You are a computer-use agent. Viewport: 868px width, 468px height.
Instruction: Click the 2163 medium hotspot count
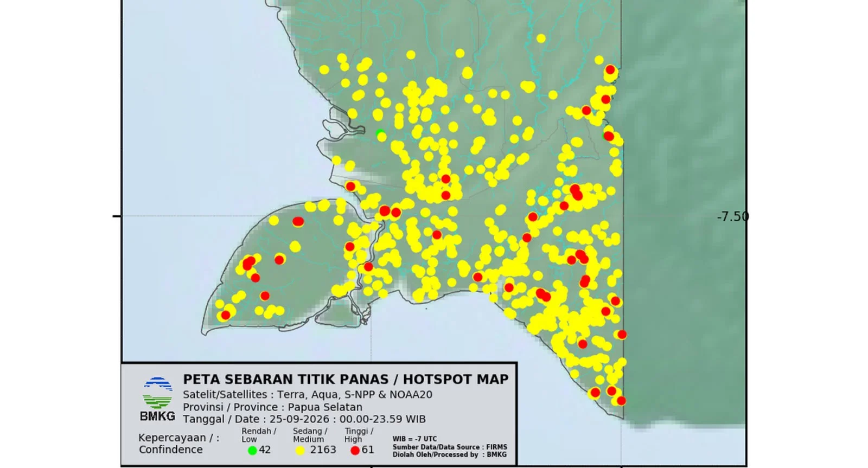323,450
